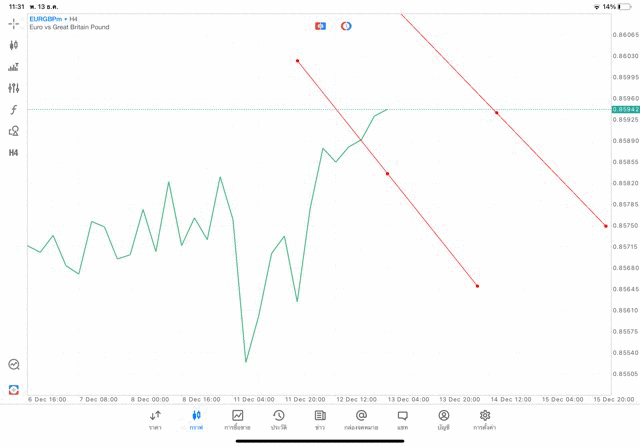Open the drawing objects shapes tool
The image size is (640, 447).
(x=14, y=131)
